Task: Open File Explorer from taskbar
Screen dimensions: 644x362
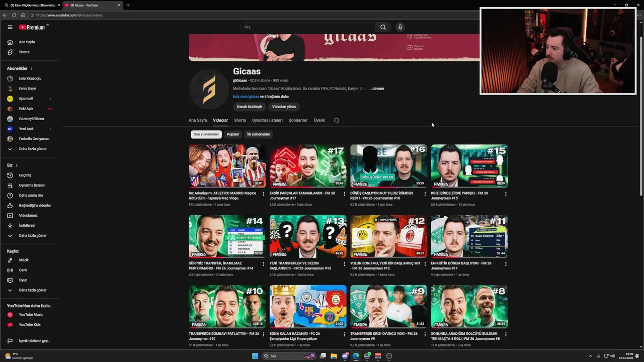Action: pyautogui.click(x=334, y=356)
